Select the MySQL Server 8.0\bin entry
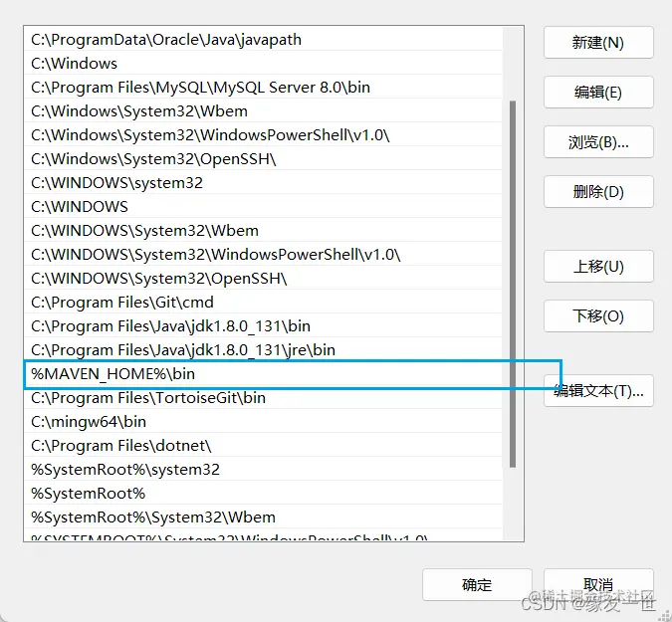Screen dimensions: 672x622 click(263, 88)
